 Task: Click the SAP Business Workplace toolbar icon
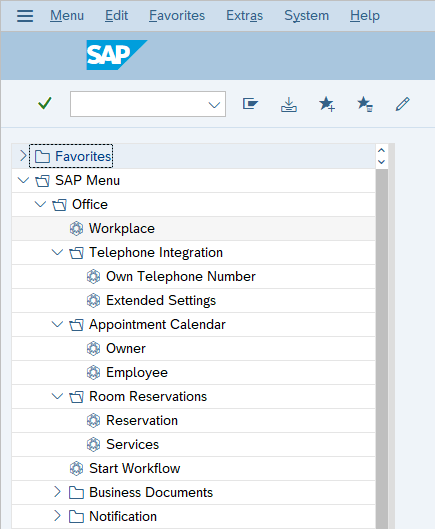[250, 104]
